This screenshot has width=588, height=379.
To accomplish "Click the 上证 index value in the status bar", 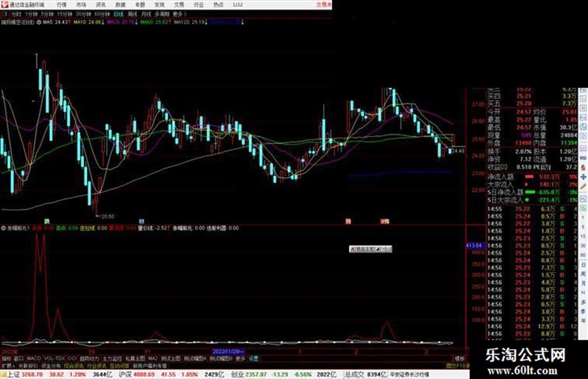I will point(32,375).
